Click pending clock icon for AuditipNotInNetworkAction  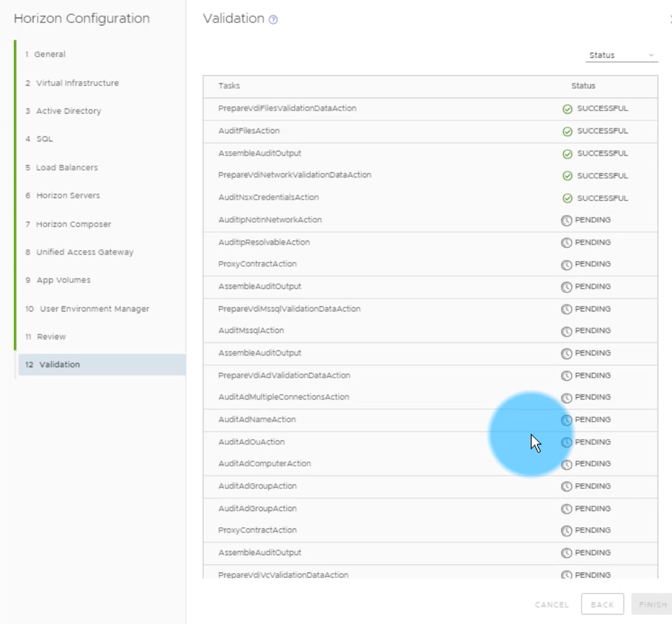pos(566,220)
